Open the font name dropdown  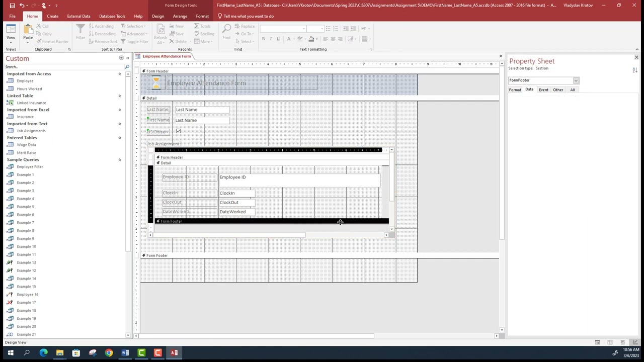coord(303,29)
